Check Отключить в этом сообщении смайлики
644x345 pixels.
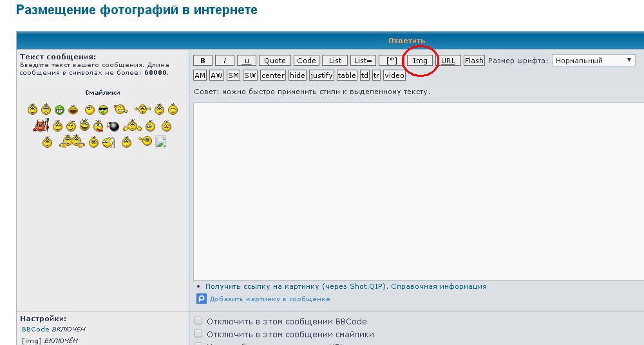click(x=198, y=333)
